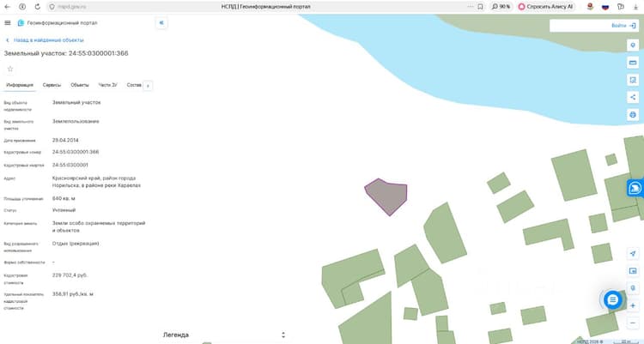Open the assistant chat tab at right edge
This screenshot has width=644, height=344.
click(635, 188)
